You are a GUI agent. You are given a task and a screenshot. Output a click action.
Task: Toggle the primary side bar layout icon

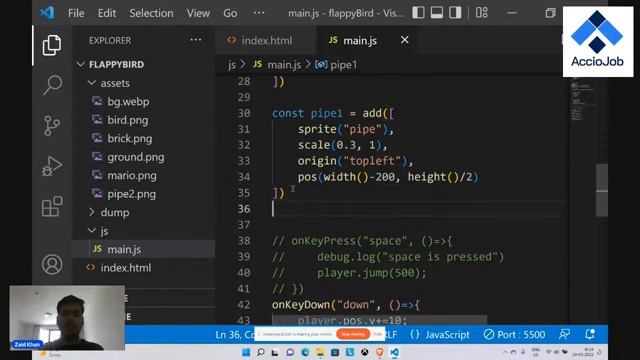418,13
